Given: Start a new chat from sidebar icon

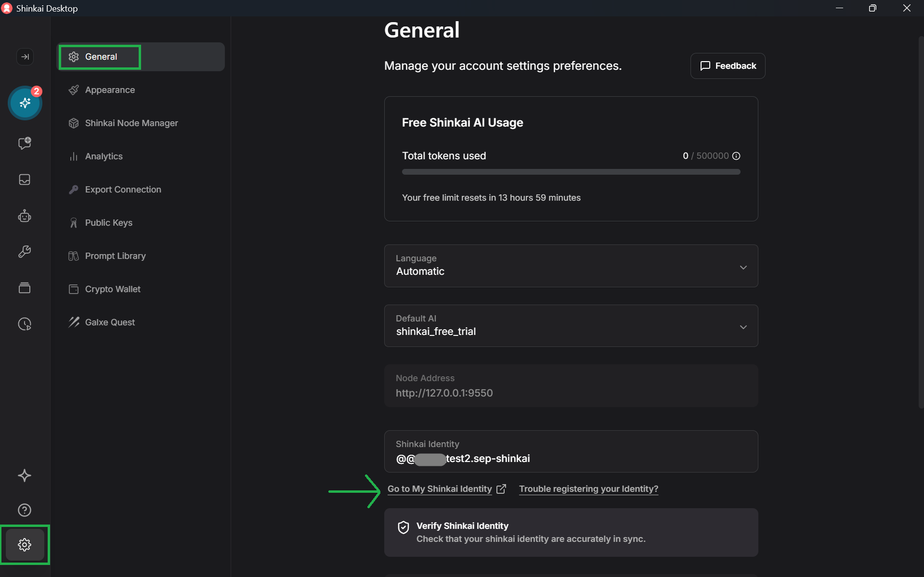Looking at the screenshot, I should 25,143.
